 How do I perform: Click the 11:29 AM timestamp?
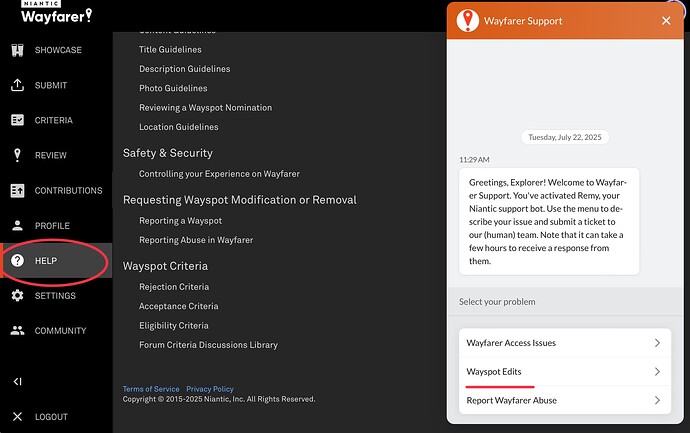[474, 160]
